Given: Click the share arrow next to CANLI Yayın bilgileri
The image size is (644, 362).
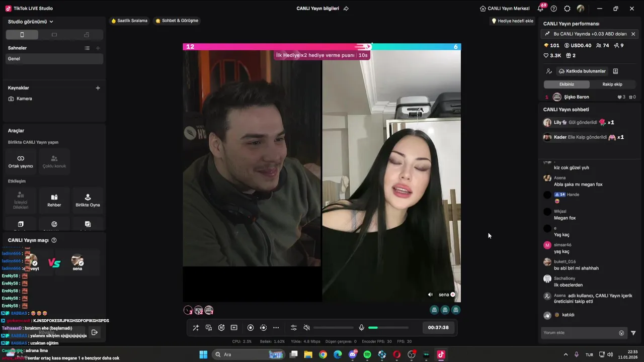Looking at the screenshot, I should [x=346, y=9].
